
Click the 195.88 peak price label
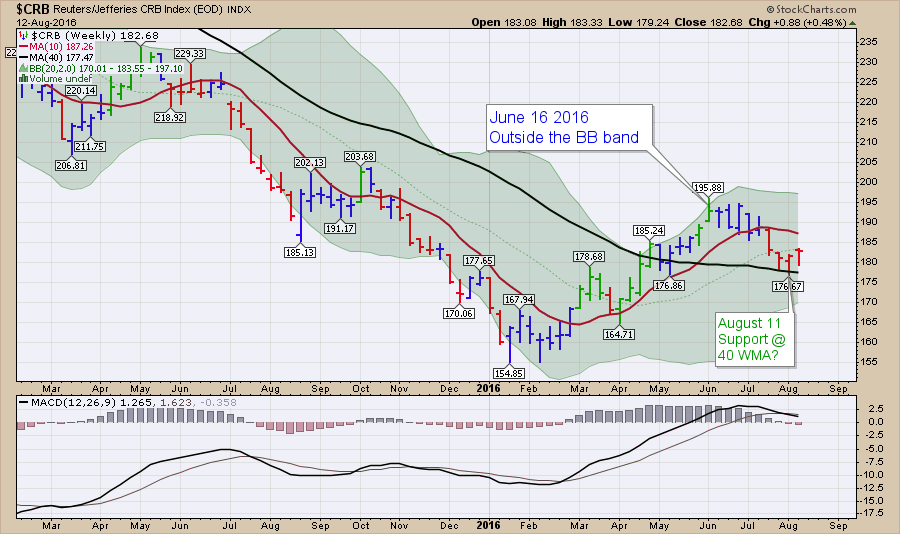pyautogui.click(x=708, y=187)
